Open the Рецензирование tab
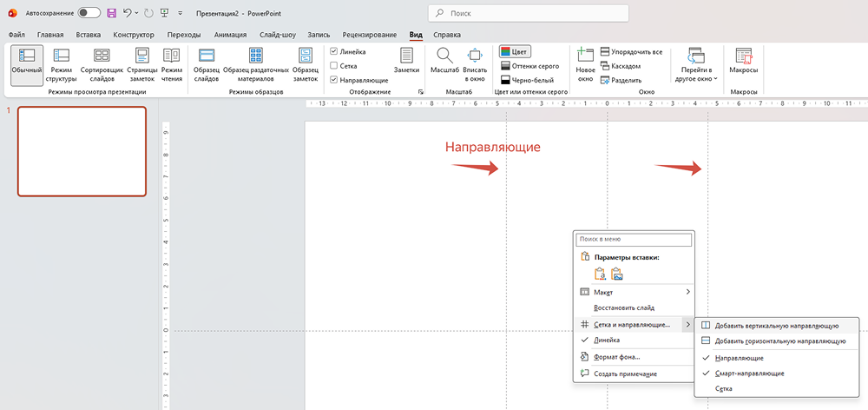This screenshot has width=868, height=410. click(x=369, y=35)
